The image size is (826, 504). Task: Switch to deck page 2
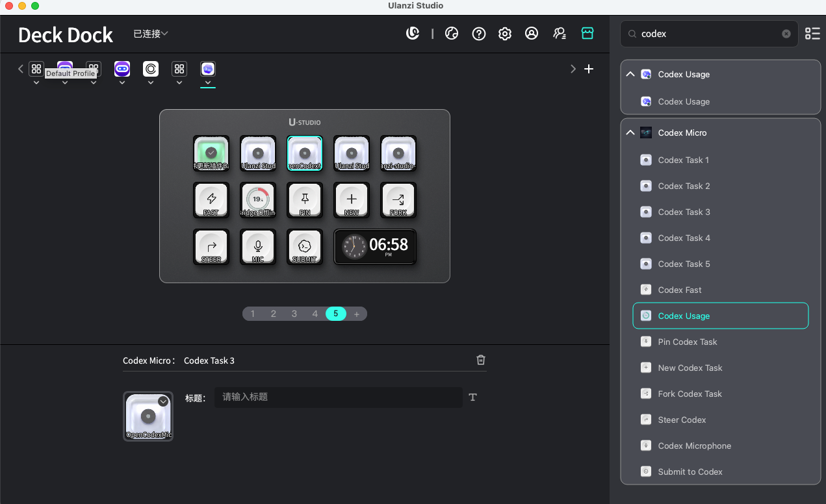pos(274,314)
